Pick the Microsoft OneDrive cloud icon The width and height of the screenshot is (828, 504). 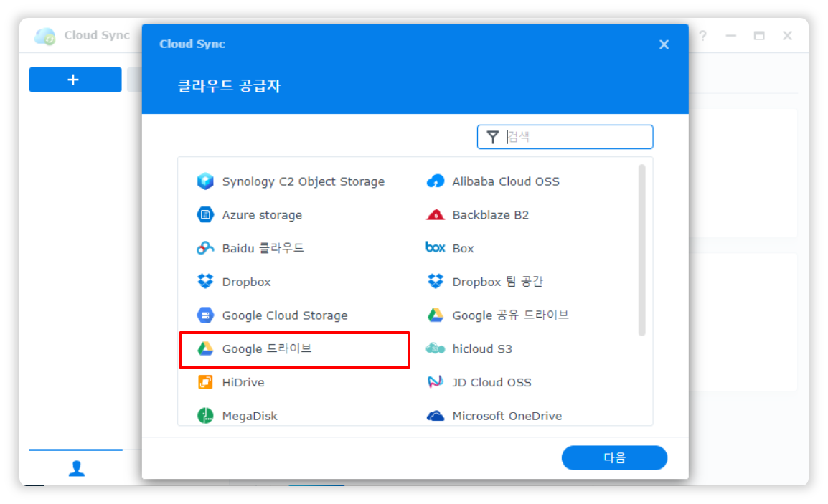tap(435, 416)
